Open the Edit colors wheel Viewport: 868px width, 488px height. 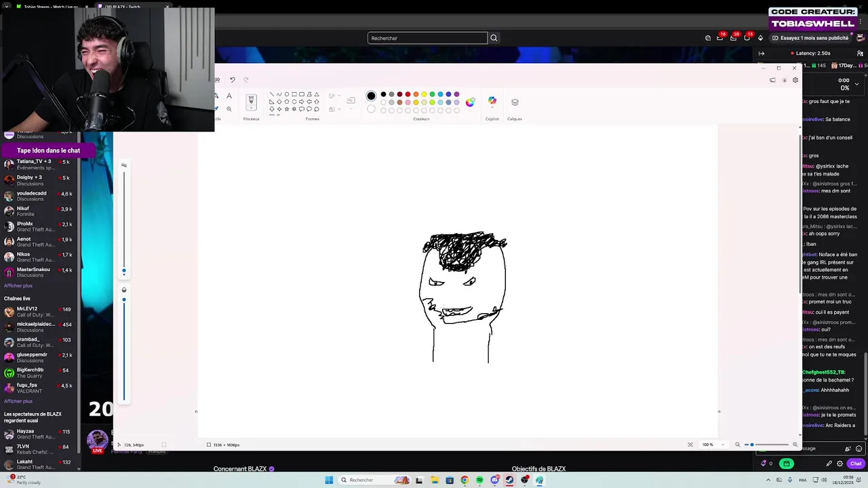(470, 102)
